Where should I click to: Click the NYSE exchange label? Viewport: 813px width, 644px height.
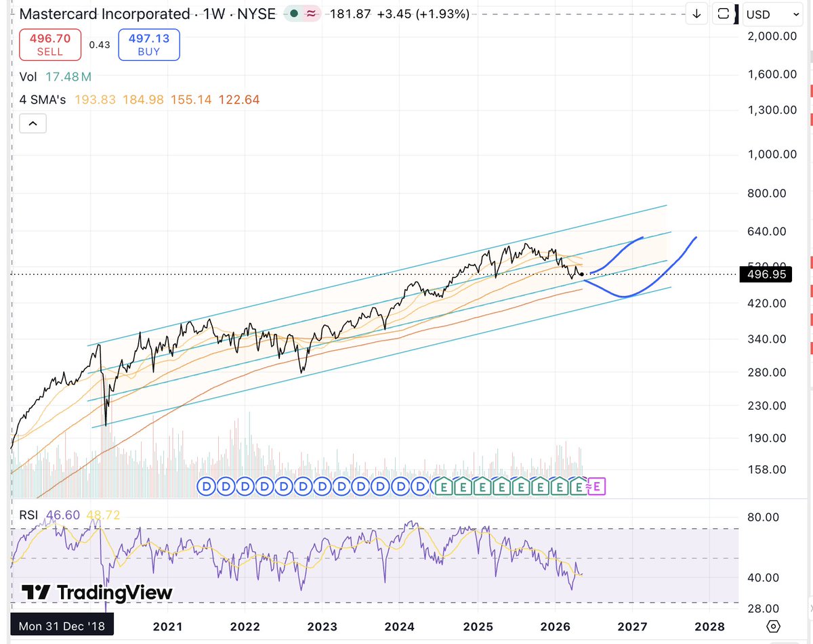pos(255,14)
